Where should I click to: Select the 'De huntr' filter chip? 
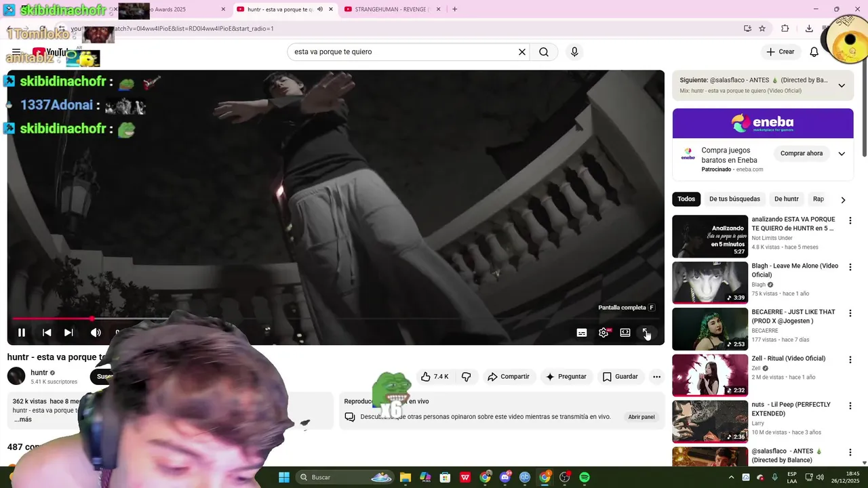pos(787,199)
